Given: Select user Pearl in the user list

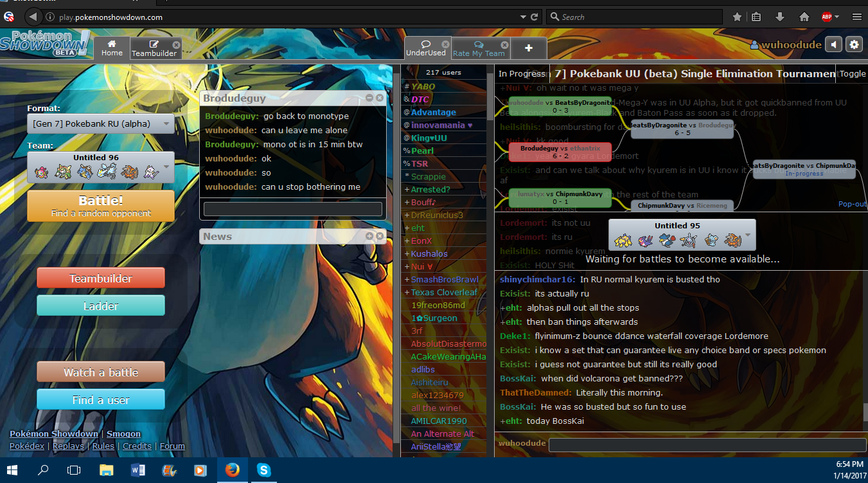Looking at the screenshot, I should [x=422, y=150].
